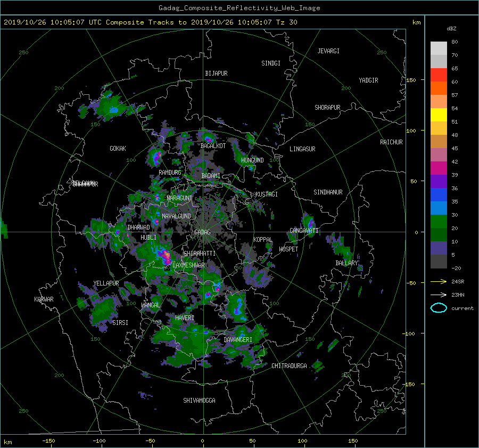
Task: Click the Gadag_Composite_Reflectivity_Web_Image title
Action: point(239,8)
